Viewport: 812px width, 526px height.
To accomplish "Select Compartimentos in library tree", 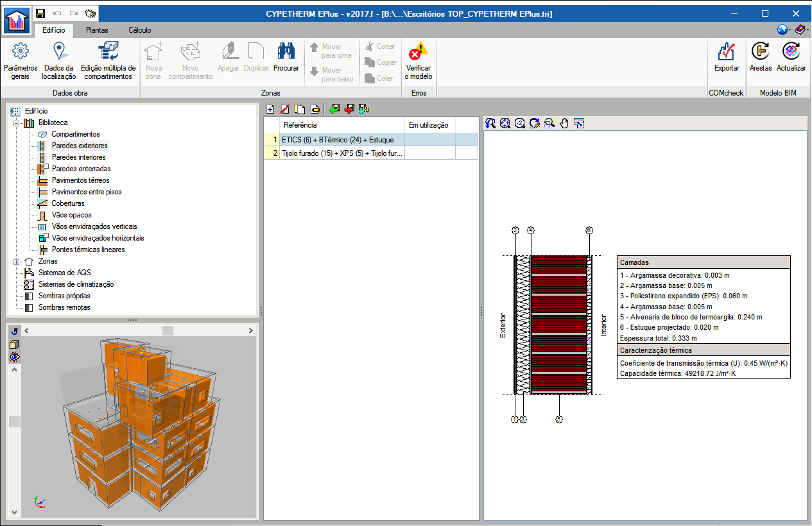I will [x=75, y=134].
